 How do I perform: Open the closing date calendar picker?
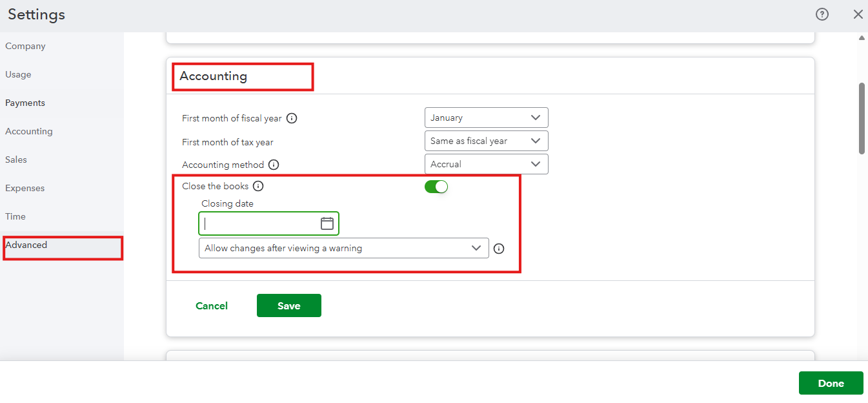[x=327, y=223]
